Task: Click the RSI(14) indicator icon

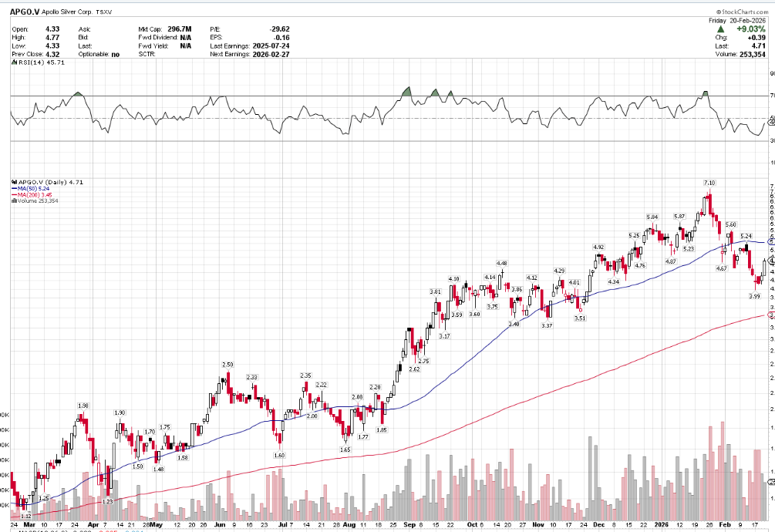Action: pos(12,62)
